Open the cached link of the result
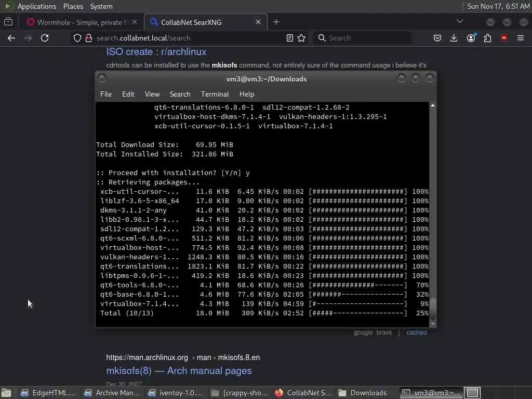 click(x=416, y=332)
